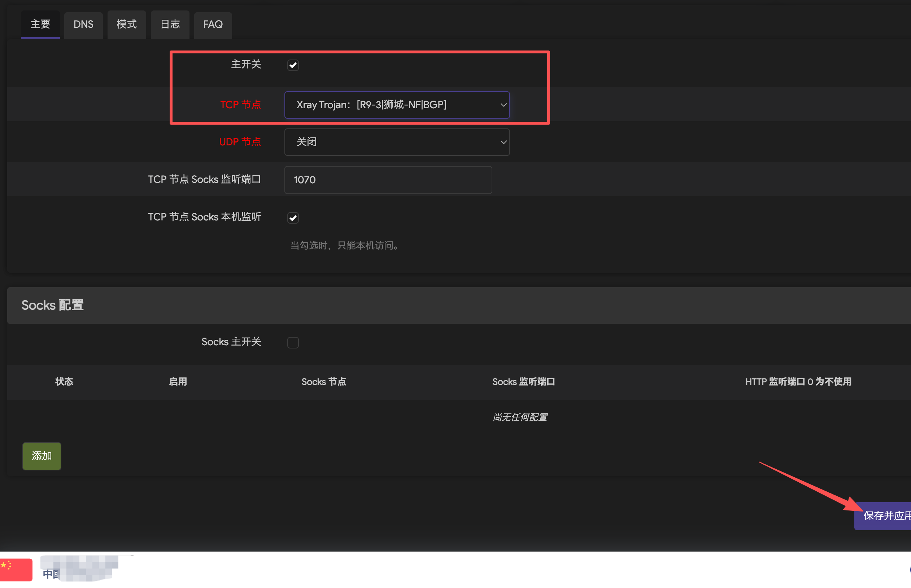Click the Socks 监听端口 column header
This screenshot has width=911, height=588.
tap(523, 382)
